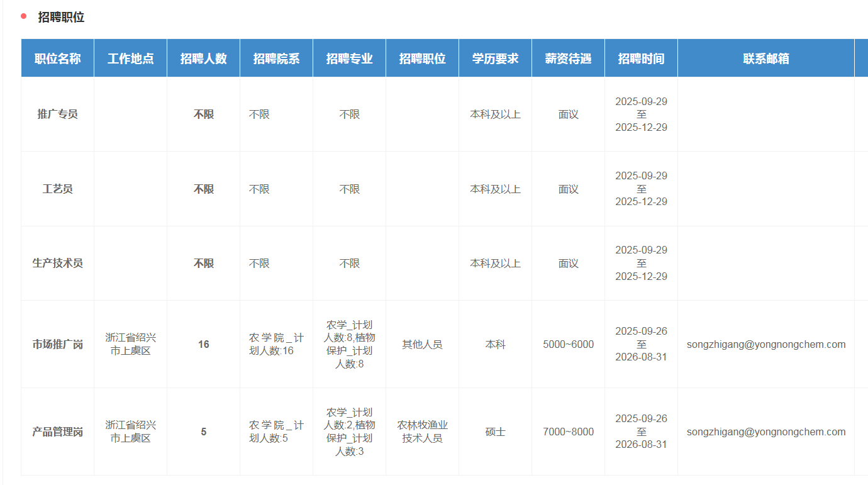The height and width of the screenshot is (485, 868).
Task: Select the 学历要求 column header
Action: point(495,59)
